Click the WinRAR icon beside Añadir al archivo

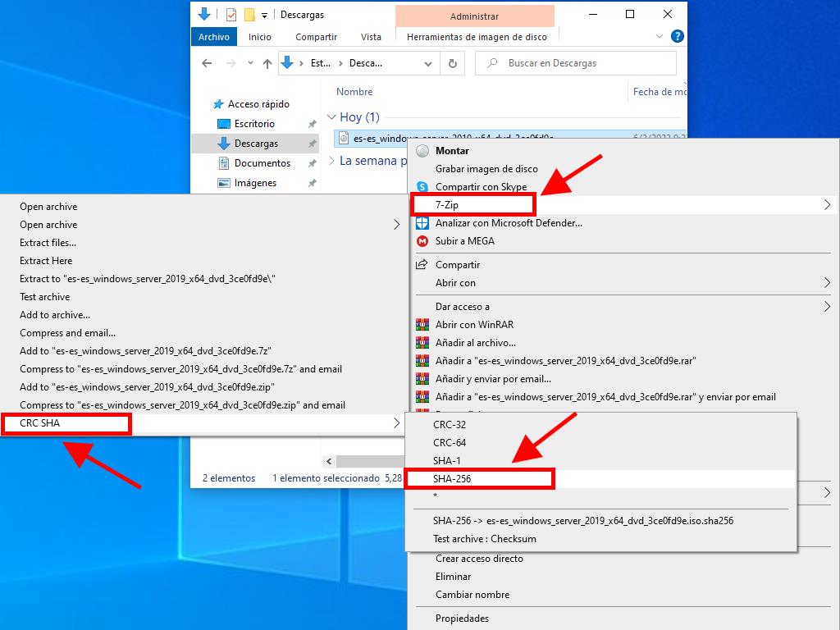tap(422, 343)
